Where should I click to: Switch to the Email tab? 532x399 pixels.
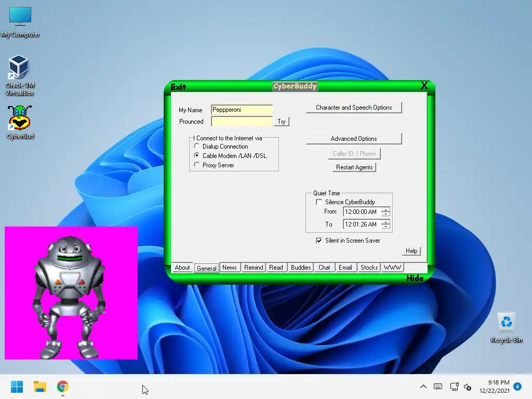coord(345,268)
